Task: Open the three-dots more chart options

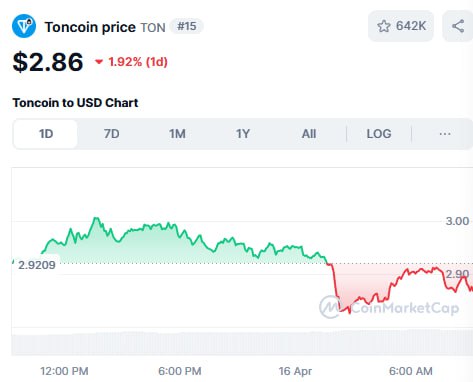Action: (445, 134)
